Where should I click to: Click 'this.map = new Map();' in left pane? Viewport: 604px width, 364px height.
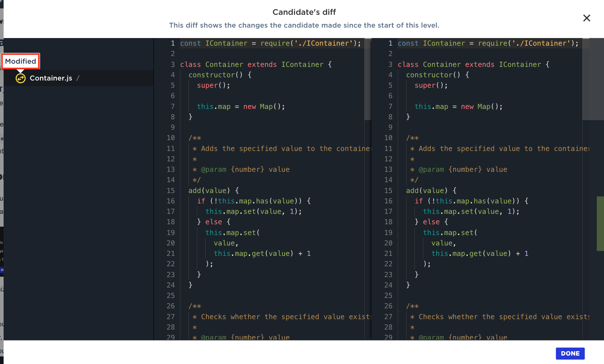pyautogui.click(x=240, y=107)
